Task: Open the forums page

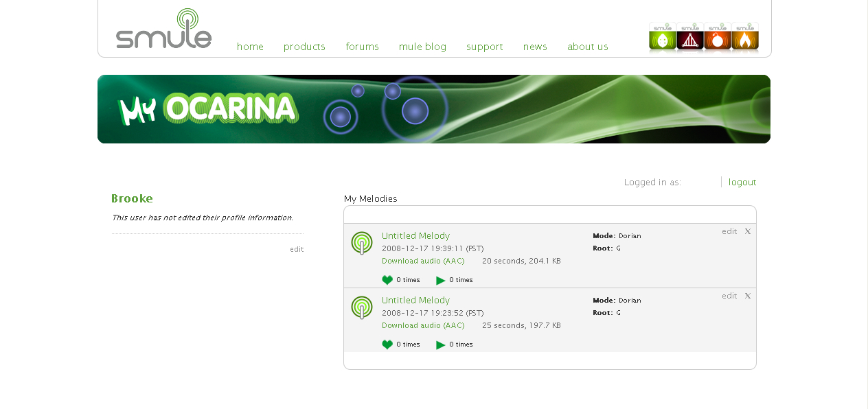Action: 362,47
